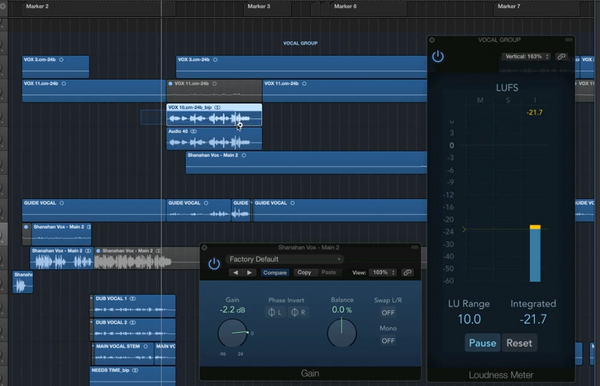The height and width of the screenshot is (386, 600).
Task: Invert phase on the right channel
Action: (x=298, y=312)
